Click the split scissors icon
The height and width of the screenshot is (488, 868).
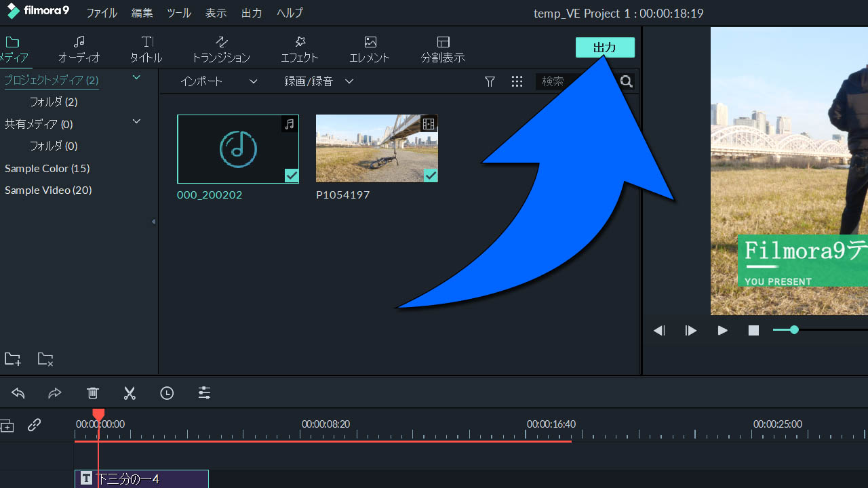[x=130, y=393]
